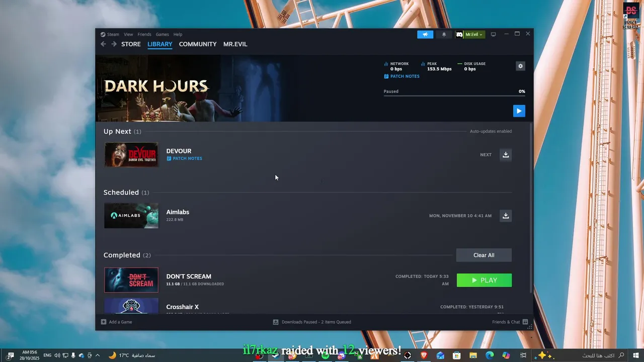Click the downloads list scrollbar
This screenshot has width=644, height=362.
point(531,207)
